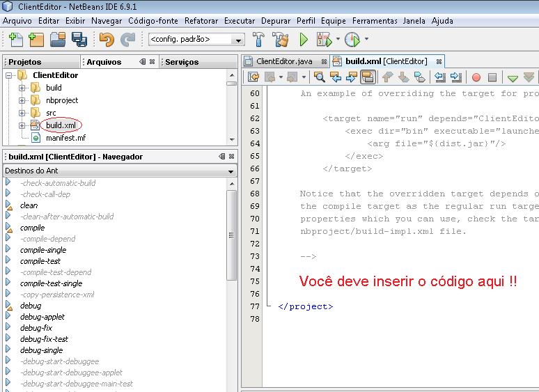The height and width of the screenshot is (392, 539).
Task: Click the Next Bookmark icon
Action: (404, 77)
